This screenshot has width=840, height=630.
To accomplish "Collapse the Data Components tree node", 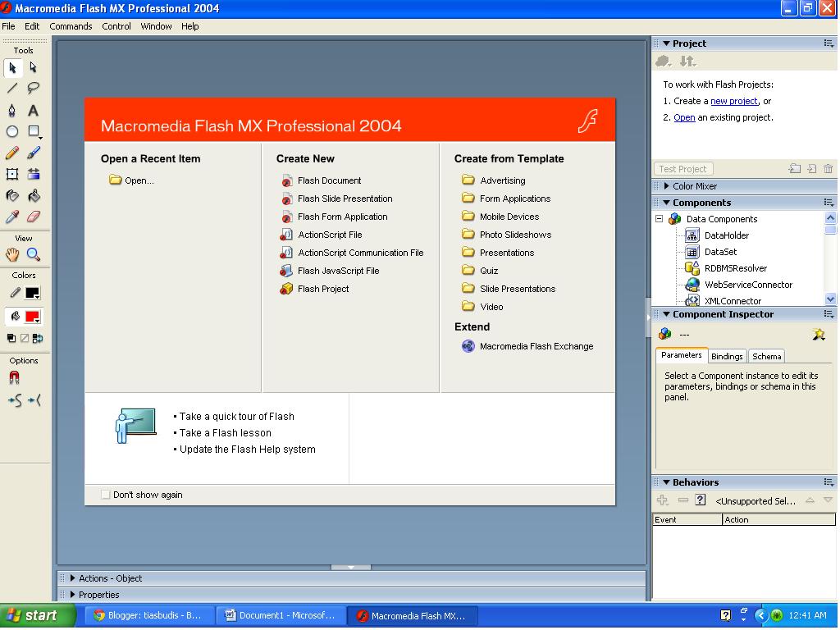I will click(x=660, y=218).
